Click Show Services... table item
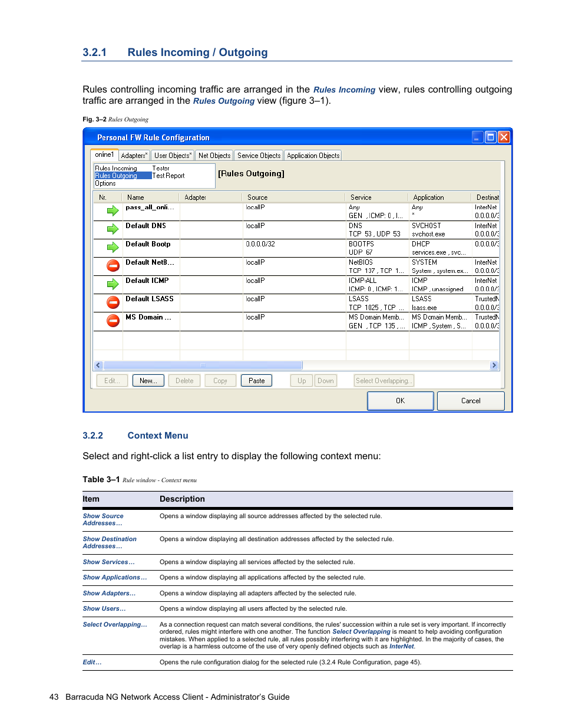Viewport: 562px width, 728px height. click(108, 562)
